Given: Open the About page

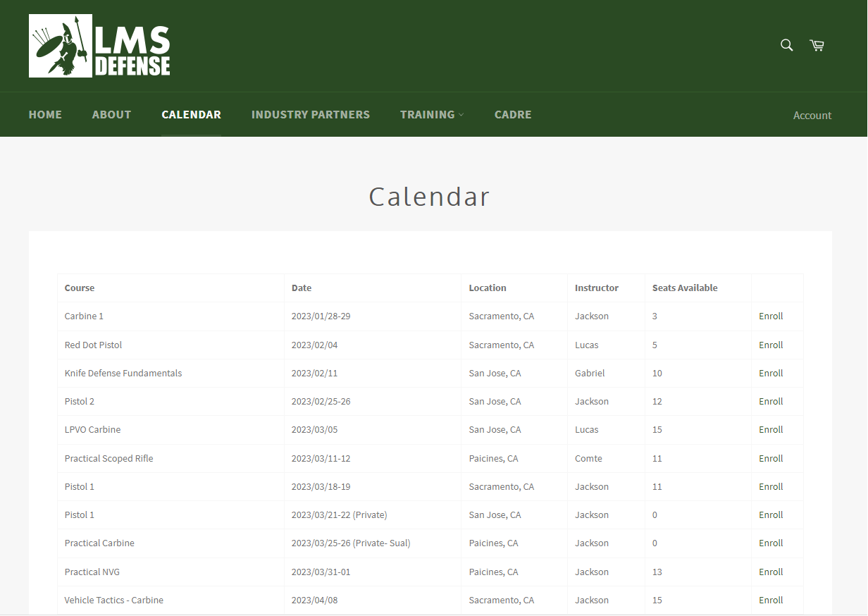Looking at the screenshot, I should 111,114.
